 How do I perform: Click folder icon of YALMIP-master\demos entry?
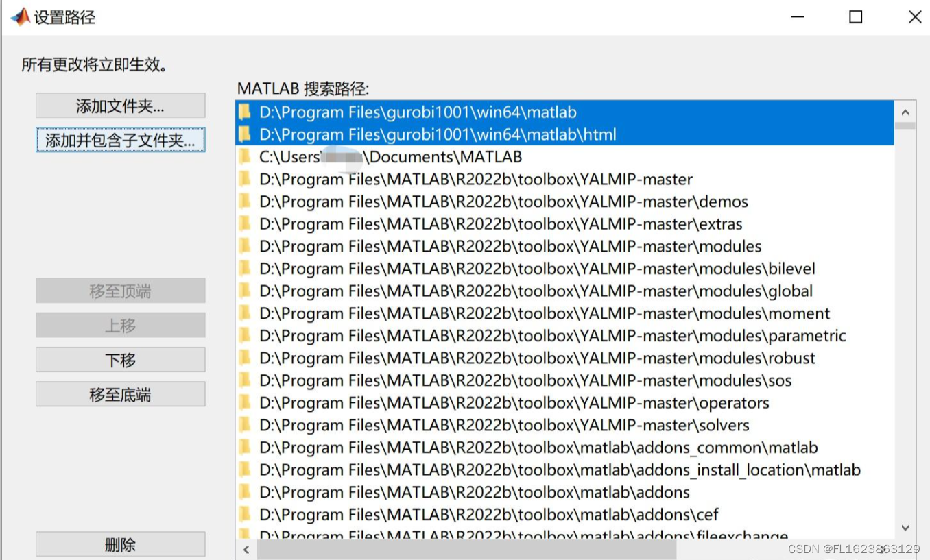coord(245,202)
